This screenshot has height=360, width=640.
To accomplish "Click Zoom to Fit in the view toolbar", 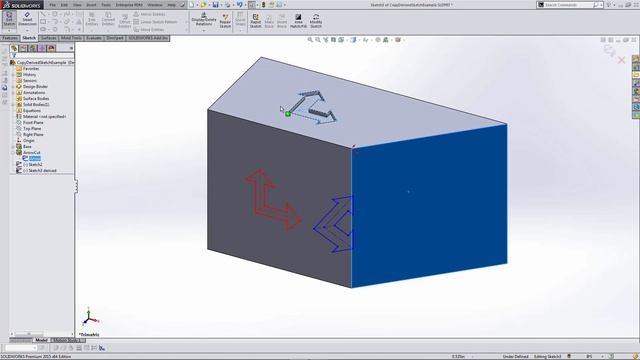I will (310, 40).
